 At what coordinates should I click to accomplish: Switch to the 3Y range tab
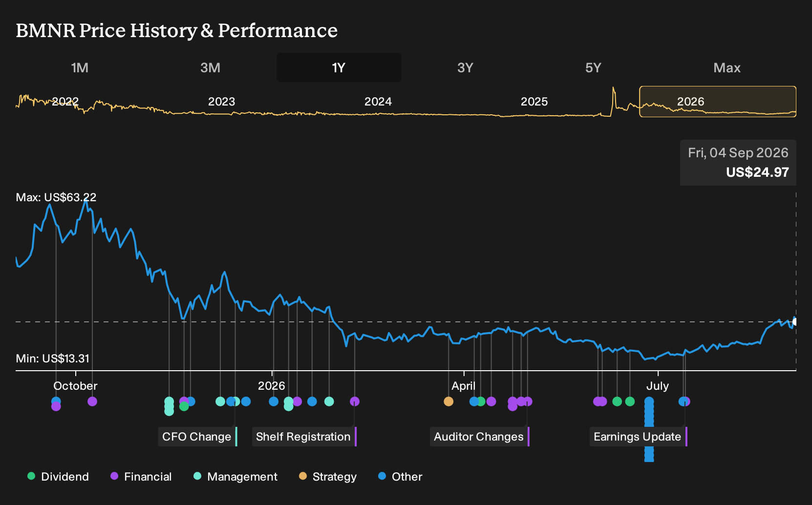(x=465, y=67)
